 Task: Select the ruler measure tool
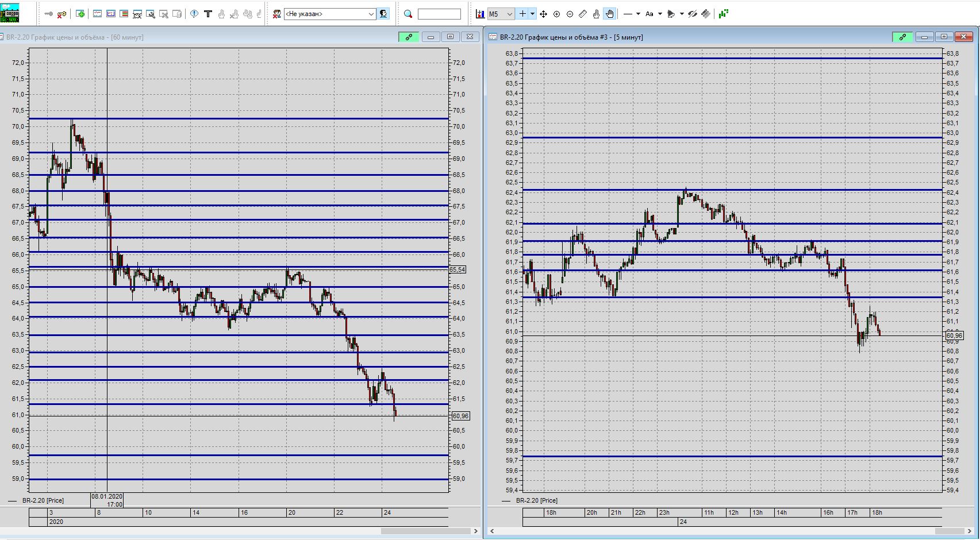583,14
